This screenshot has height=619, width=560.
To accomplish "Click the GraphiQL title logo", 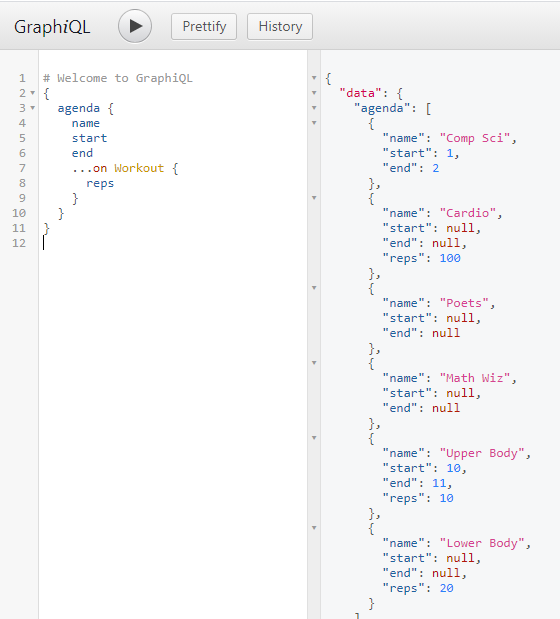I will click(x=52, y=27).
